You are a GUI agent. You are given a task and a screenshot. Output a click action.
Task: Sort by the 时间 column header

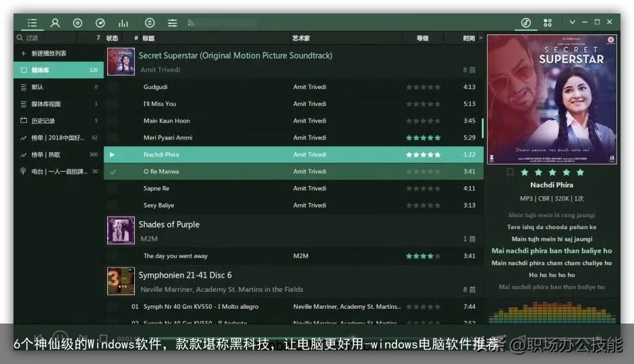point(469,38)
